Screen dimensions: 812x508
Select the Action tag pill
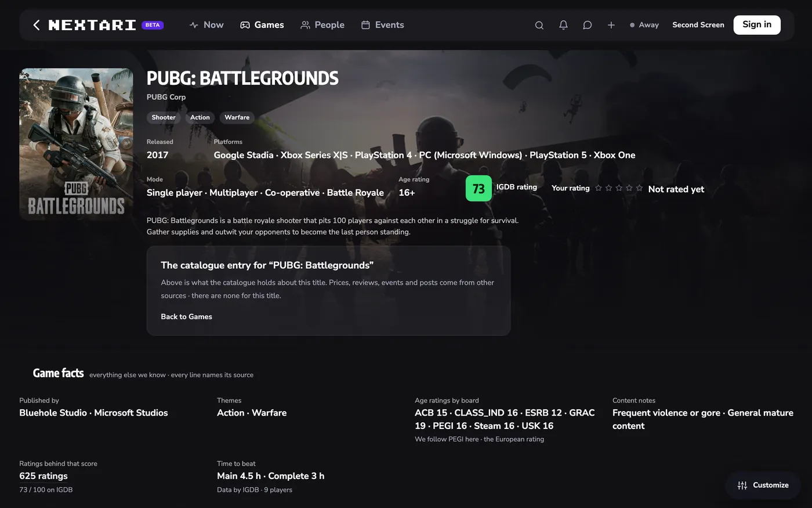coord(200,117)
